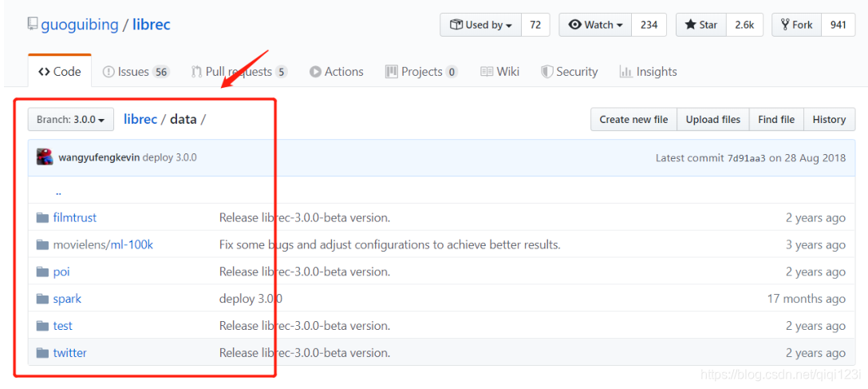Open commit hash 7d91aa3

coord(746,158)
